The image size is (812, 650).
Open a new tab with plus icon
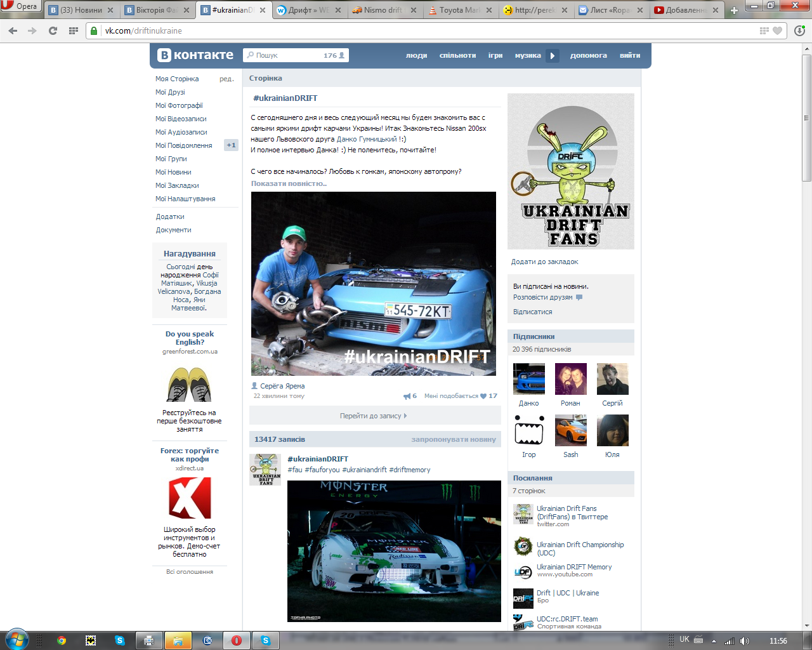pos(734,10)
